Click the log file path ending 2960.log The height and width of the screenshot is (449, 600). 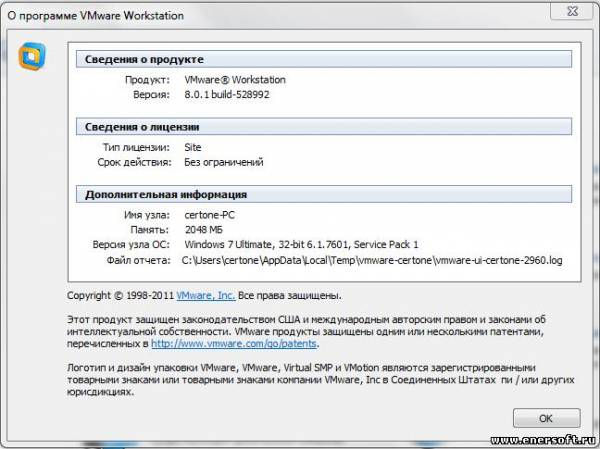point(372,260)
